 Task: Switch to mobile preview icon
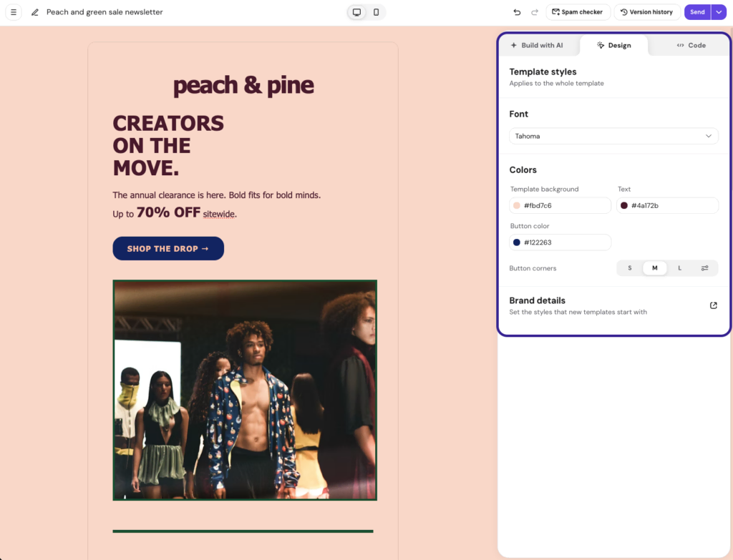coord(376,12)
